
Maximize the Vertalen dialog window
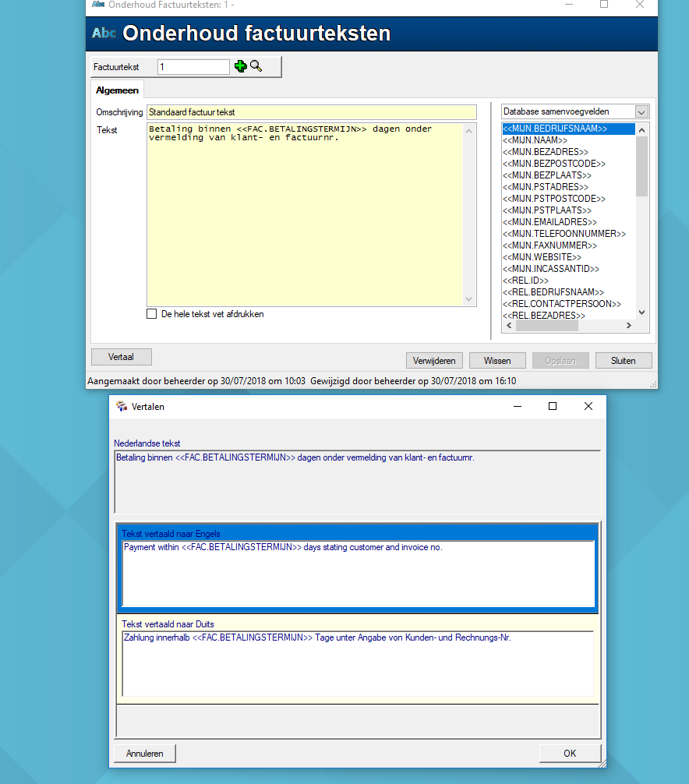click(x=553, y=406)
